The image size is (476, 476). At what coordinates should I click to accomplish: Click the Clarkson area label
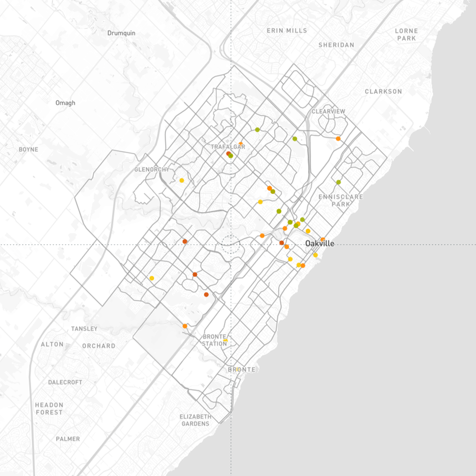click(383, 92)
